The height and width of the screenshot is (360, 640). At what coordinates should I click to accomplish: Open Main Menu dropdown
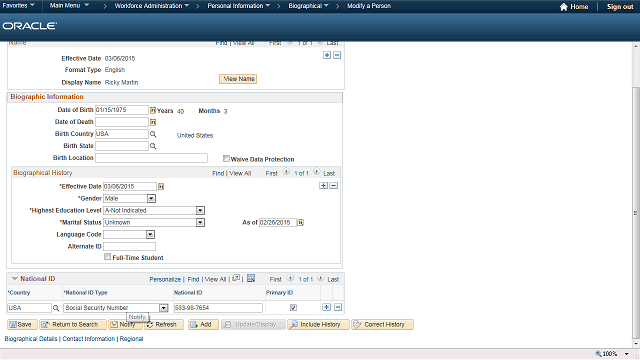click(x=69, y=6)
